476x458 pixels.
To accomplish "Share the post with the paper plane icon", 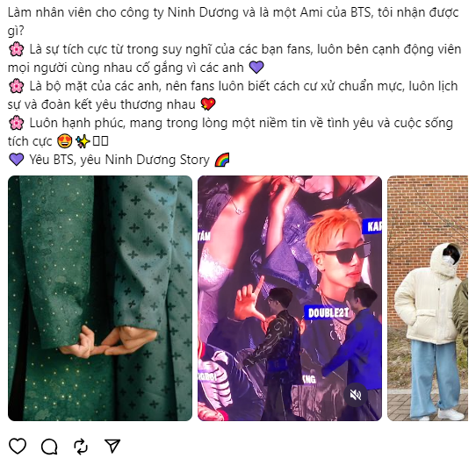I will click(112, 446).
